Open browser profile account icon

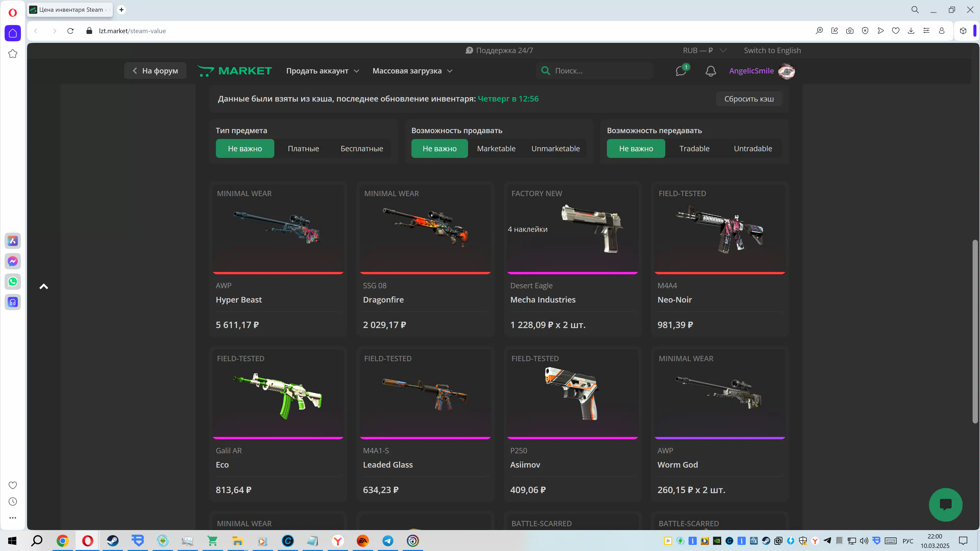[941, 31]
